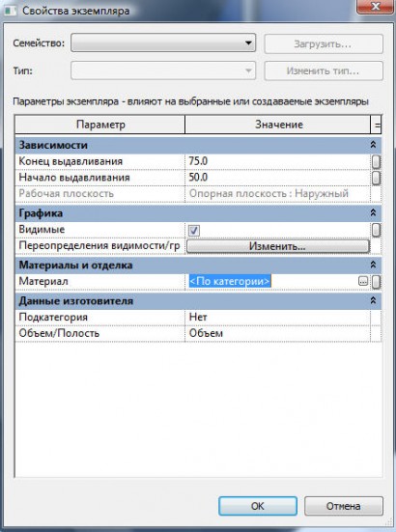Click the Отмена button
Screen dimensions: 396x532
(x=344, y=506)
